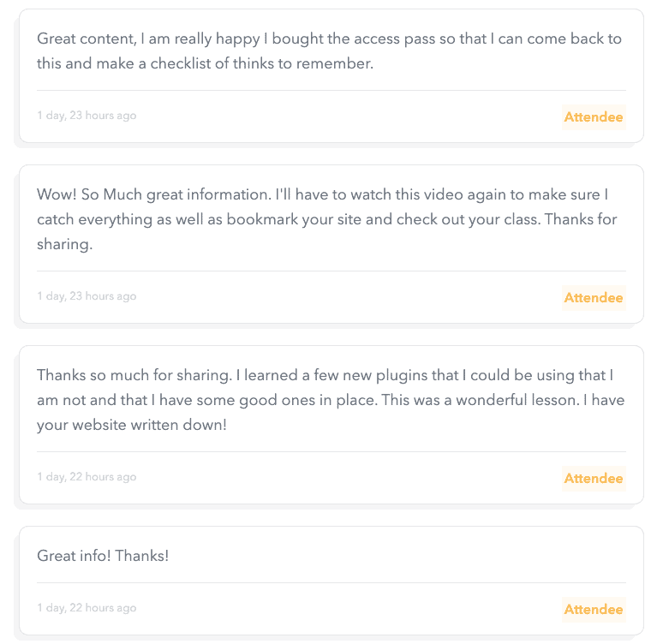Open the timestamp under "Great info! Thanks!"
Screen dimensions: 657x644
coord(87,608)
